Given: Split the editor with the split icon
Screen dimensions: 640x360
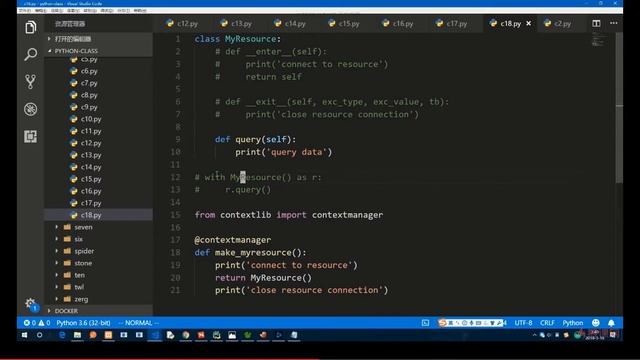Looking at the screenshot, I should coord(596,23).
